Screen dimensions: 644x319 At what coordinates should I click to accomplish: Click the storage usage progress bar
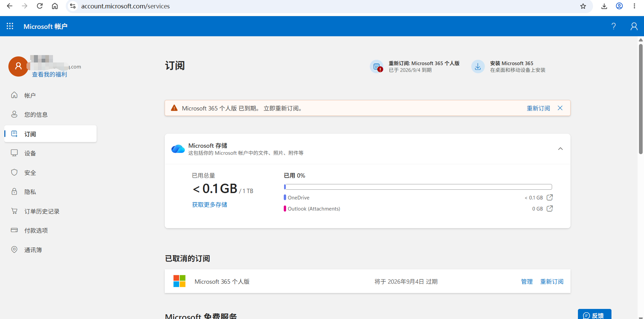point(418,187)
